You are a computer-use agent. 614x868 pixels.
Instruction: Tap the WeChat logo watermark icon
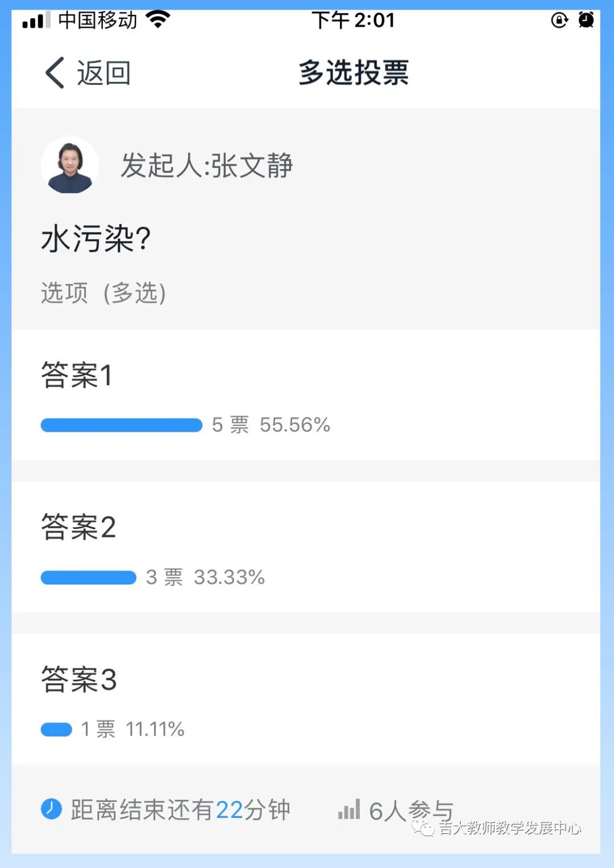tap(423, 828)
